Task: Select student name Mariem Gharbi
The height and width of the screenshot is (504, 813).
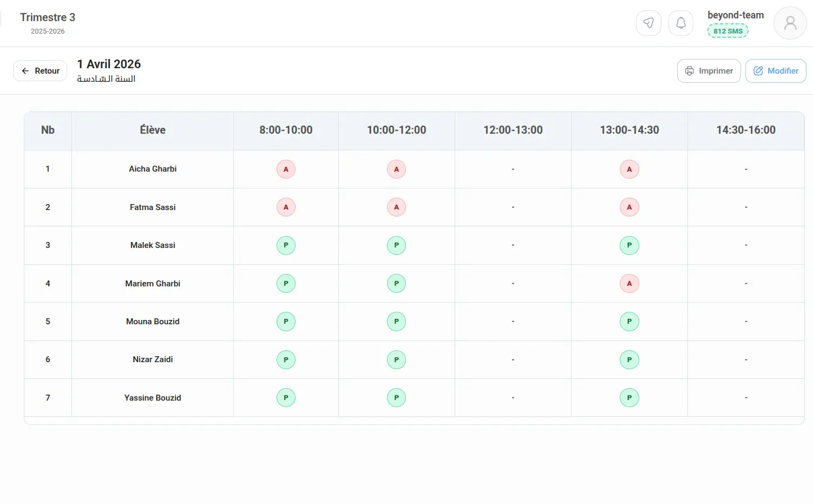Action: click(153, 284)
